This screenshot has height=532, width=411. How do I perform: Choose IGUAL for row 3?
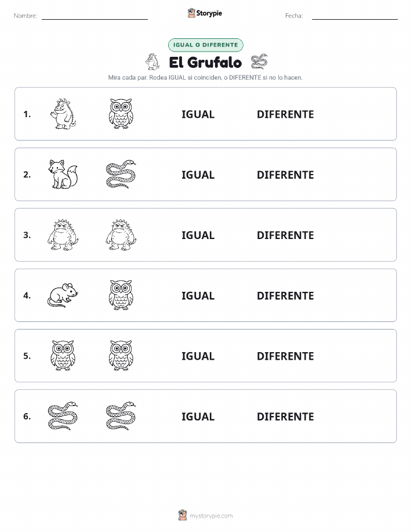(x=198, y=235)
